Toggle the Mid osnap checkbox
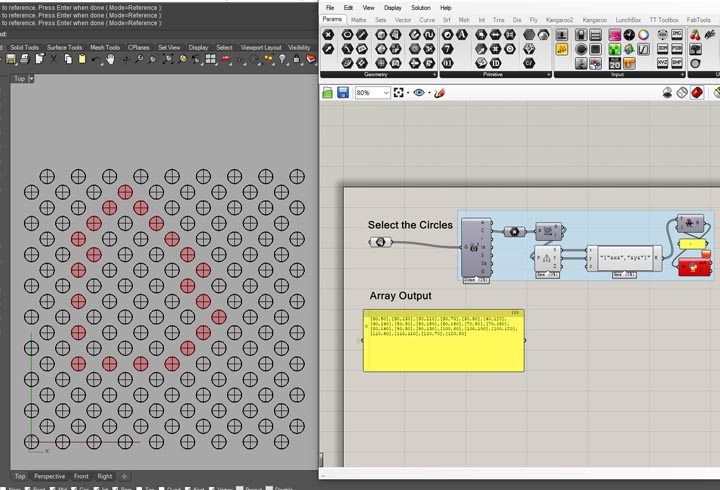The image size is (720, 490). coord(52,488)
